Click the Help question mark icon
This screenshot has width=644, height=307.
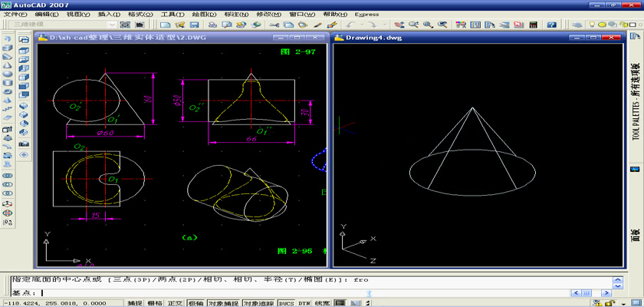(x=551, y=25)
